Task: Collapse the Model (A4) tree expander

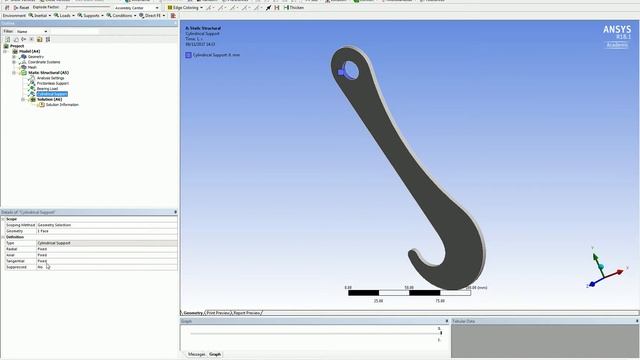Action: [5, 51]
